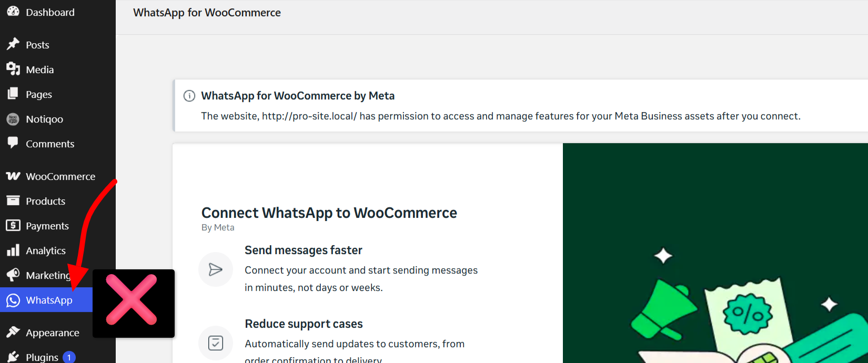868x363 pixels.
Task: Click the Dashboard gauge icon
Action: pyautogui.click(x=13, y=11)
